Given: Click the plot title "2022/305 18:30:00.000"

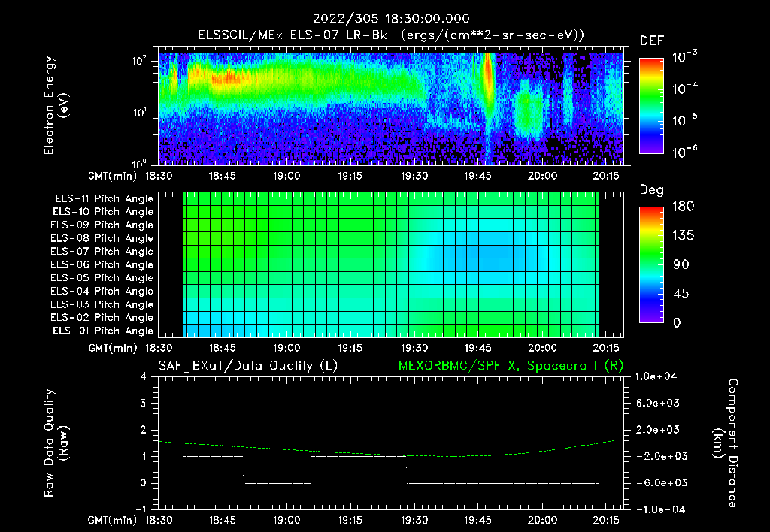Looking at the screenshot, I should pyautogui.click(x=391, y=19).
